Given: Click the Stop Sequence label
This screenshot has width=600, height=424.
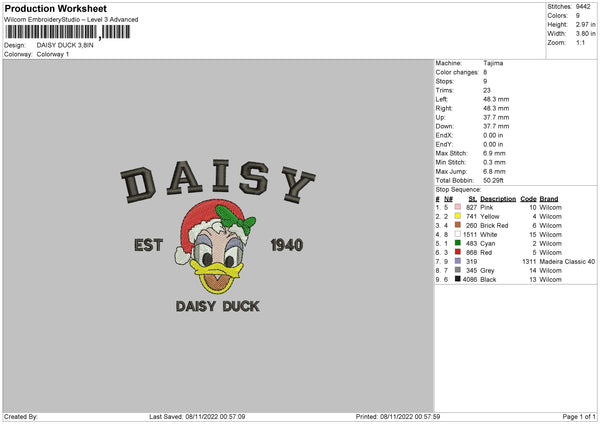Looking at the screenshot, I should (x=458, y=190).
